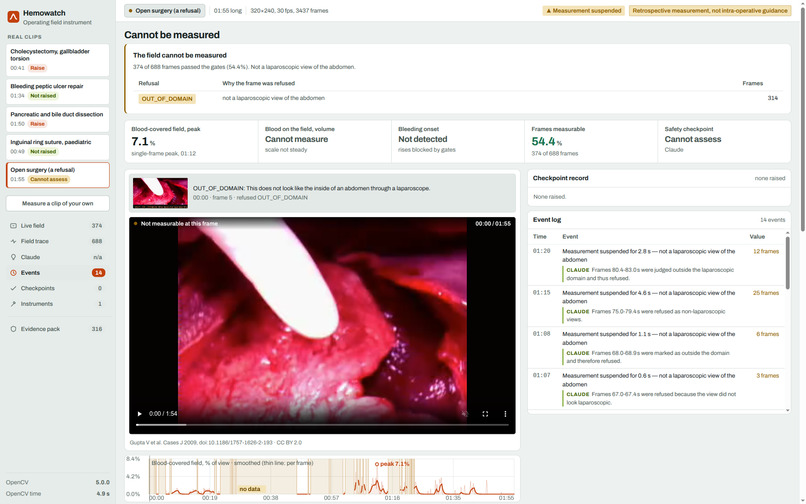Open the Instruments icon
Image resolution: width=806 pixels, height=504 pixels.
click(13, 304)
